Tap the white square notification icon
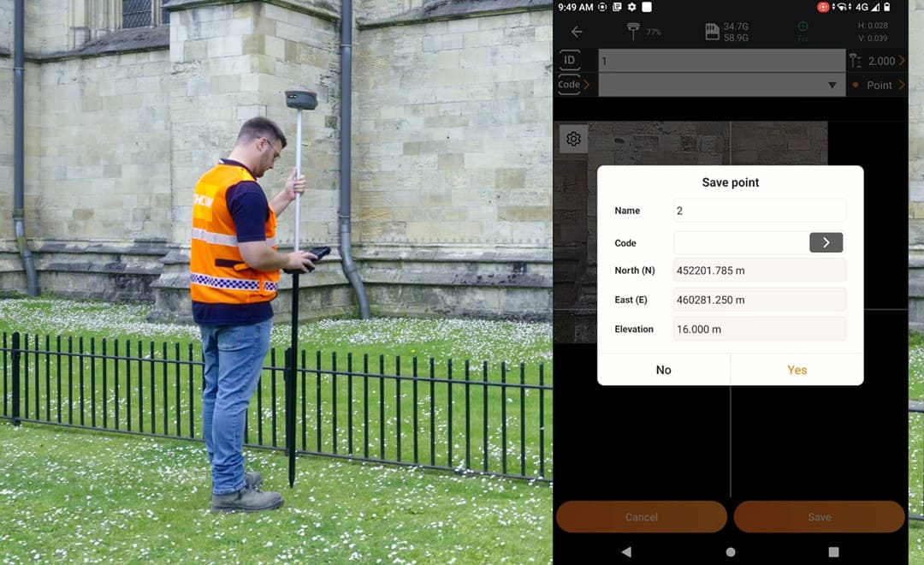 pyautogui.click(x=647, y=7)
